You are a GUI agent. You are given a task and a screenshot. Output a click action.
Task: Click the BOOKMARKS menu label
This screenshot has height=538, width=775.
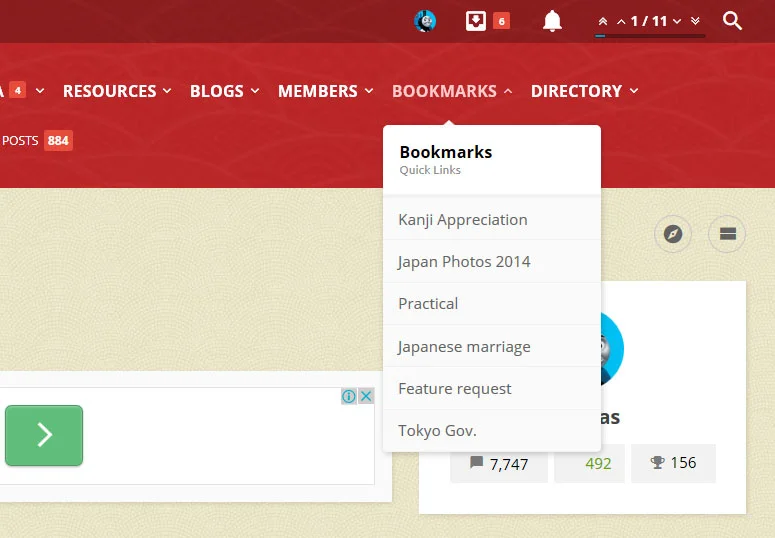point(444,91)
